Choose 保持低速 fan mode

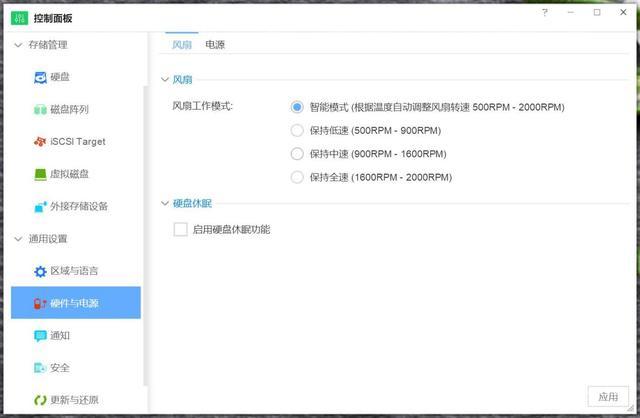click(296, 130)
